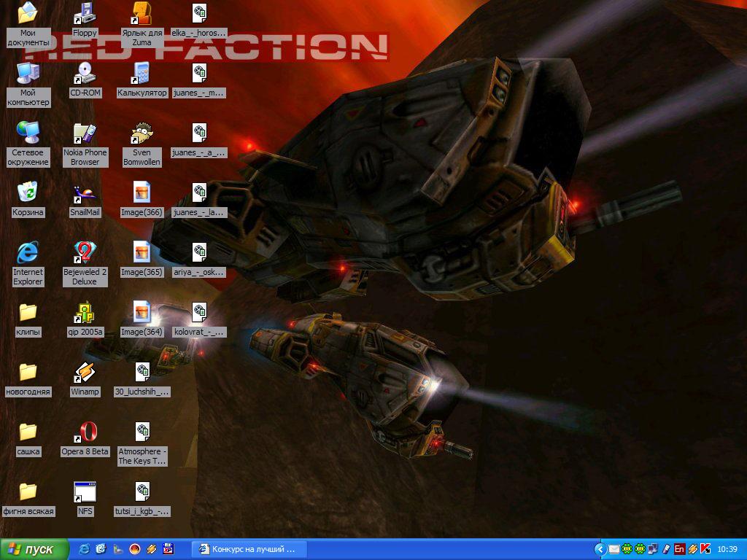Viewport: 747px width, 560px height.
Task: Launch Internet Explorer from Quick Launch
Action: click(85, 549)
